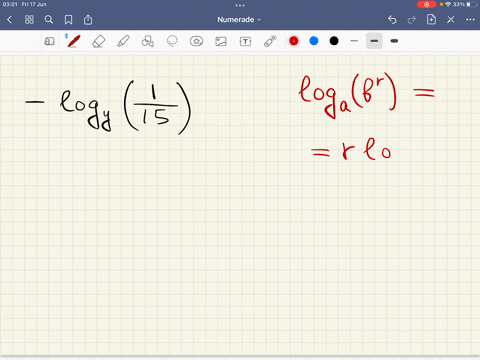The image size is (480, 360).
Task: Go back with the left chevron
Action: [9, 20]
